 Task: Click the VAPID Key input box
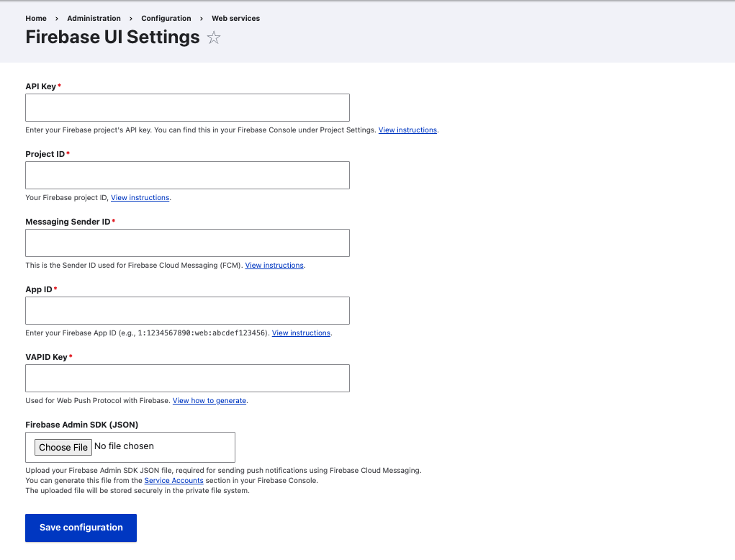187,378
